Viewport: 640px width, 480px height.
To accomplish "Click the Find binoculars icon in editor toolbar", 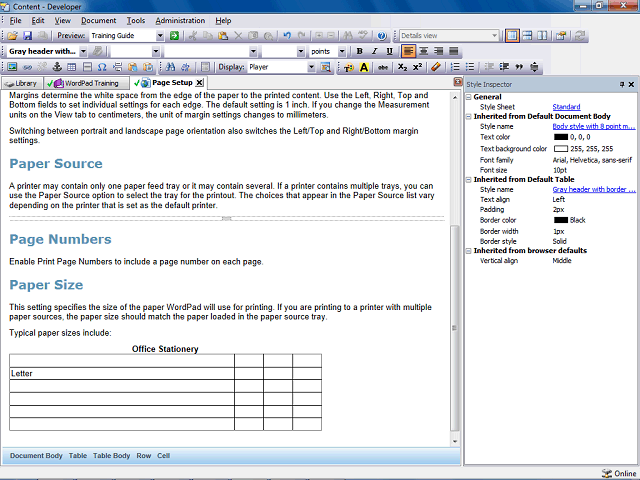I will pyautogui.click(x=170, y=67).
